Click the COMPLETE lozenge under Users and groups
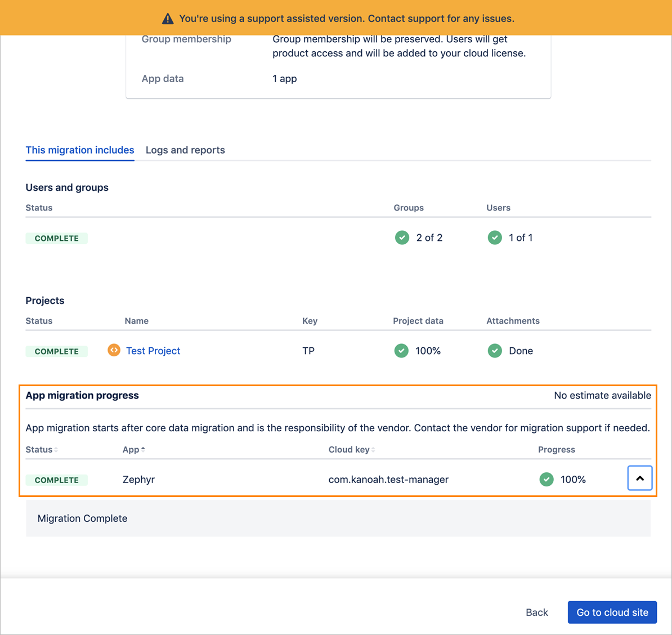 56,238
